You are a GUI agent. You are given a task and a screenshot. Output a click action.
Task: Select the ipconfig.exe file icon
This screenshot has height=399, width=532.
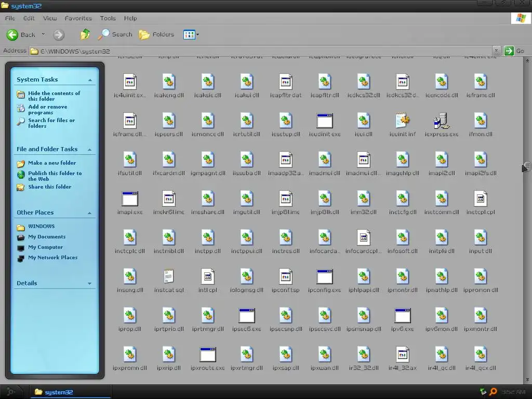coord(324,276)
